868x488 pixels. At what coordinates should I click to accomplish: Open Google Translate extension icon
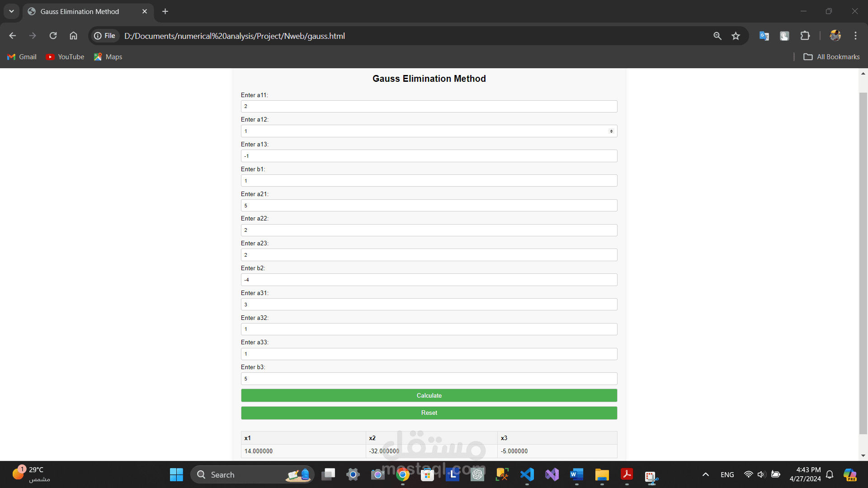point(764,36)
